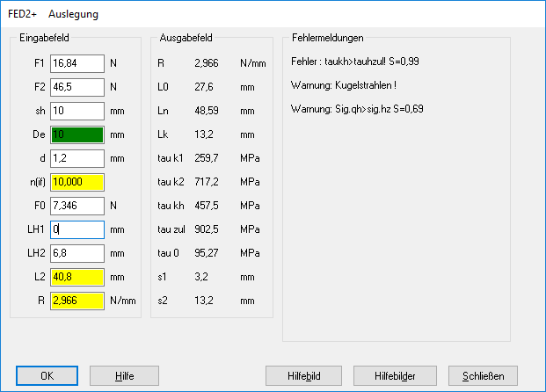This screenshot has height=392, width=546.
Task: Edit the wire diameter d field
Action: point(77,158)
